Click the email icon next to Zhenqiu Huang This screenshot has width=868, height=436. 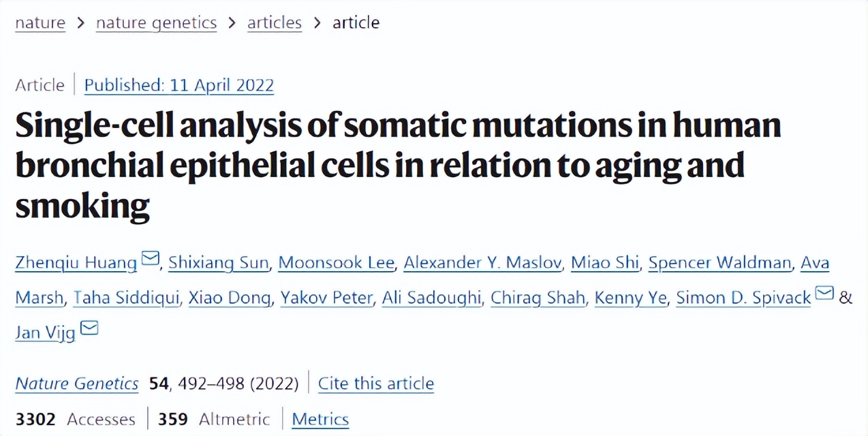(150, 259)
